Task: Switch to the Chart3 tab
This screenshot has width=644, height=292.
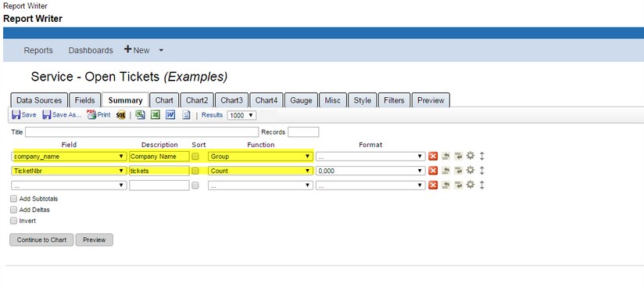Action: click(x=231, y=100)
